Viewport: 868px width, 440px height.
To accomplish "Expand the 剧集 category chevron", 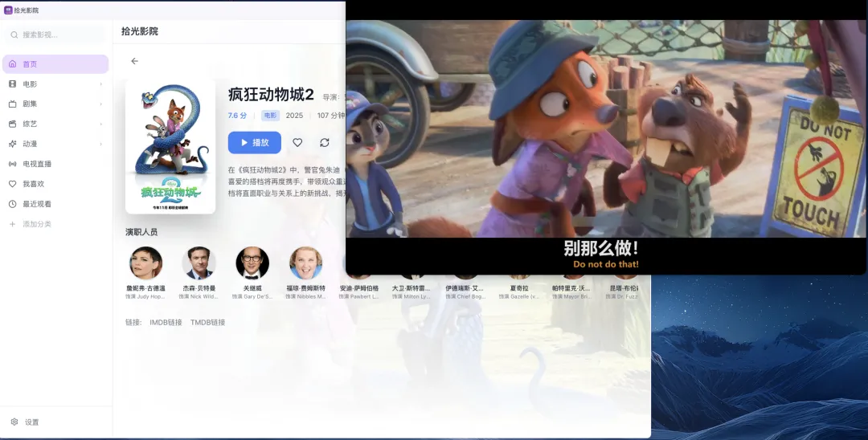I will [x=100, y=104].
